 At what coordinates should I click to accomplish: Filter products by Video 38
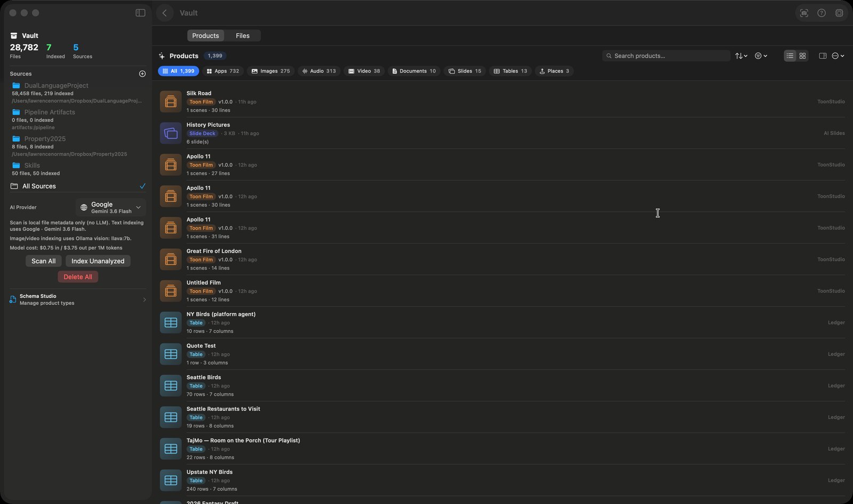click(x=364, y=71)
